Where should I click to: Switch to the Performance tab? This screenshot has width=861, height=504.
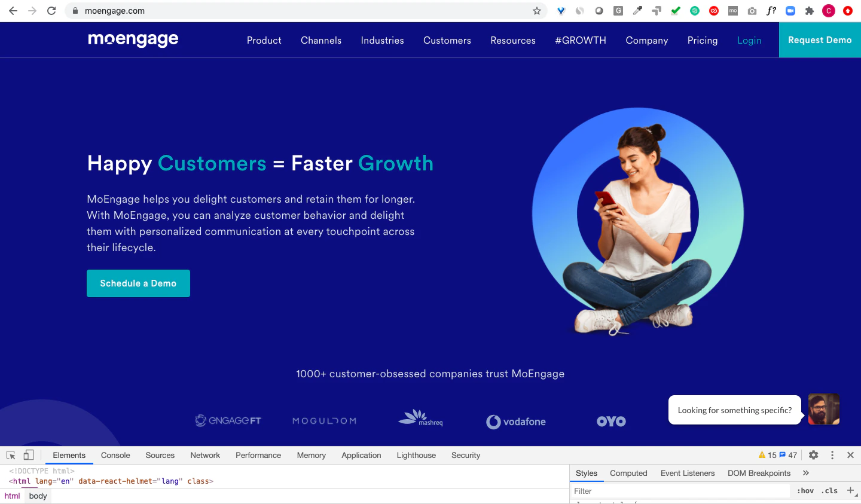[x=258, y=455]
